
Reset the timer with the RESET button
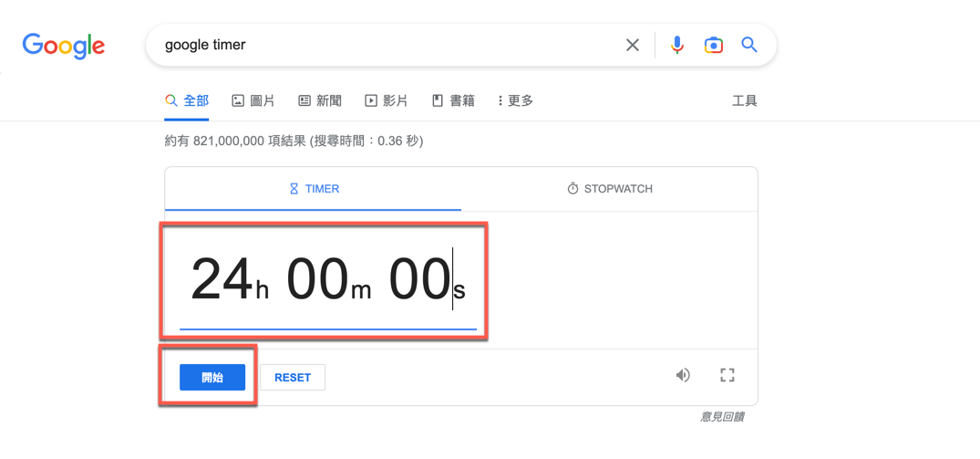(293, 378)
